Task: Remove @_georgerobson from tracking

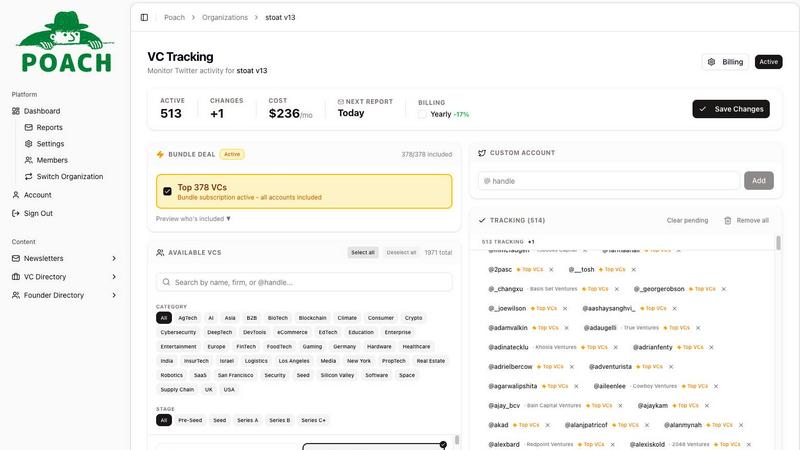Action: coord(723,289)
